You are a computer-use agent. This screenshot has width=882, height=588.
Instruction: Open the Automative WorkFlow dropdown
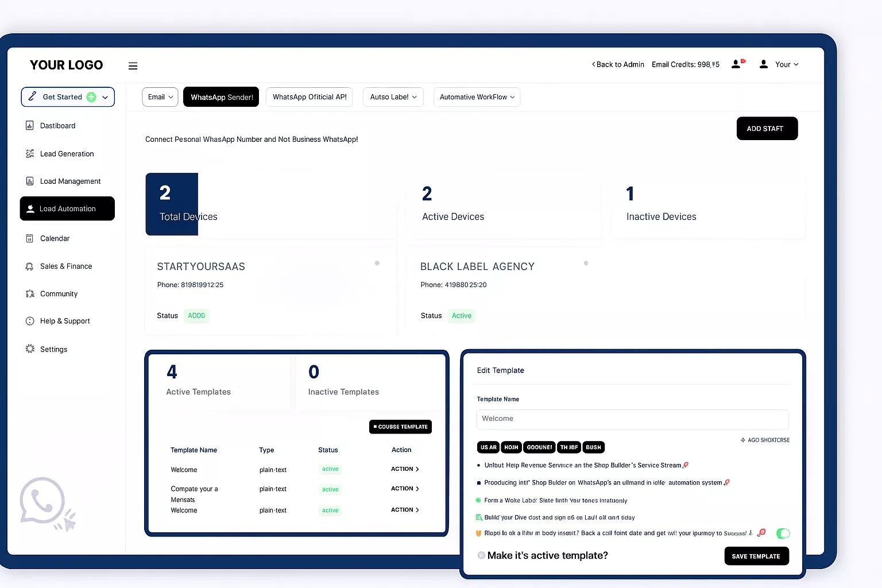click(477, 97)
